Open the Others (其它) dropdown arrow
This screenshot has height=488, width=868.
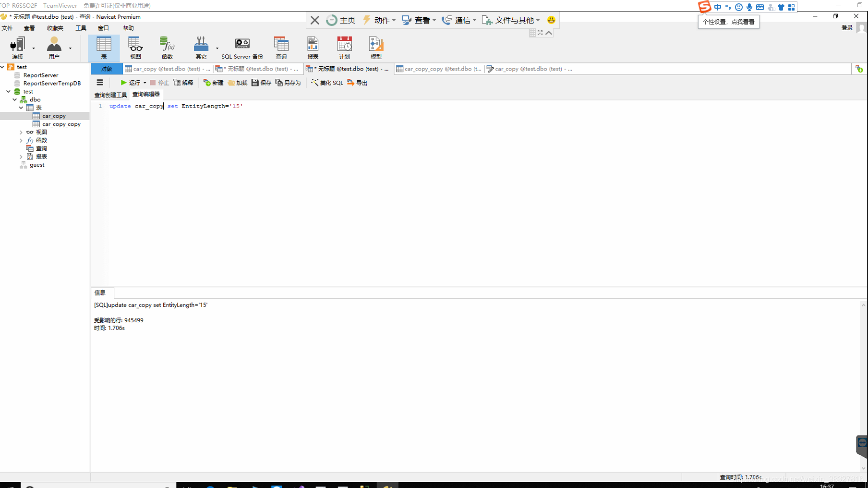coord(217,48)
